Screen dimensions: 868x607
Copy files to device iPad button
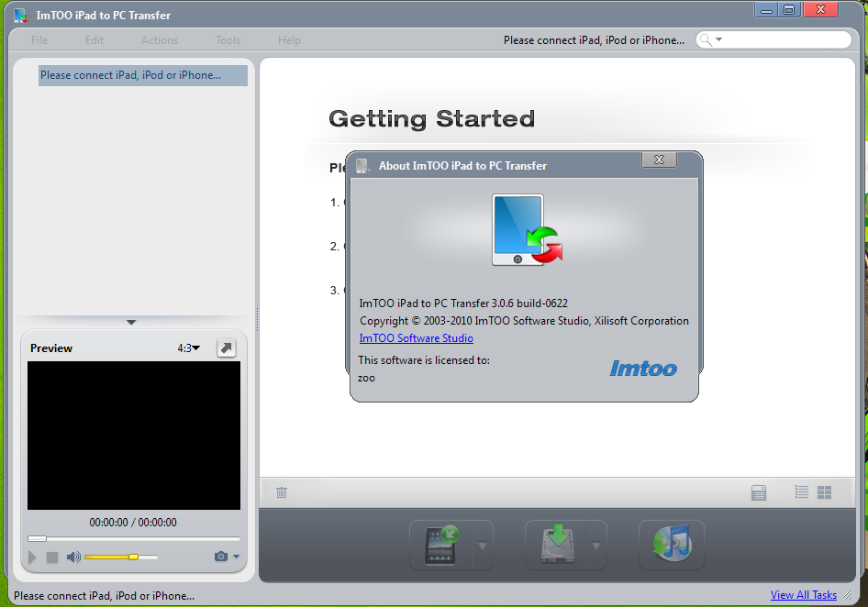(x=441, y=545)
